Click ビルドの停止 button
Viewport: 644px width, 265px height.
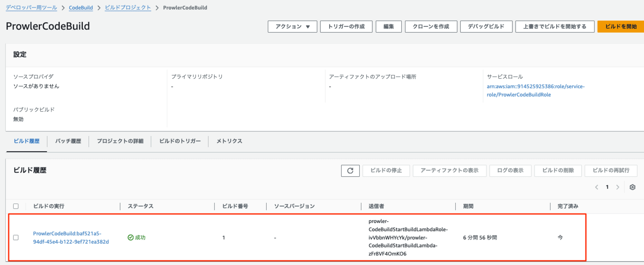[386, 171]
